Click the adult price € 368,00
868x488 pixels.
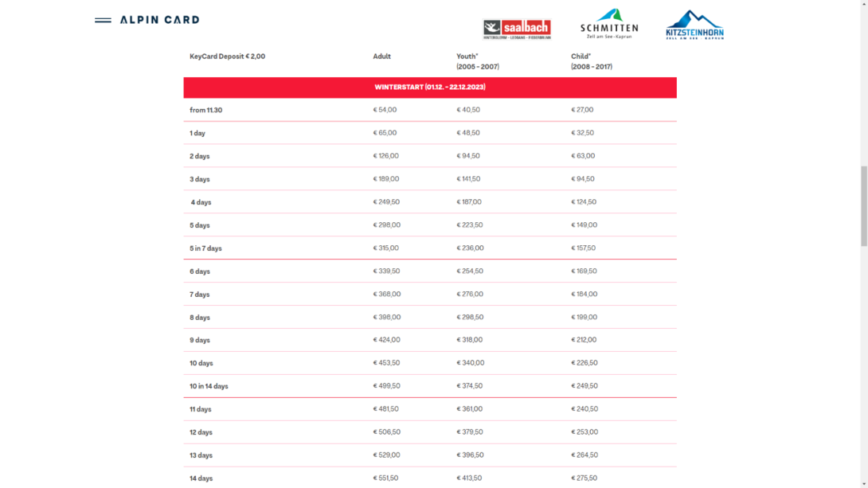point(387,295)
